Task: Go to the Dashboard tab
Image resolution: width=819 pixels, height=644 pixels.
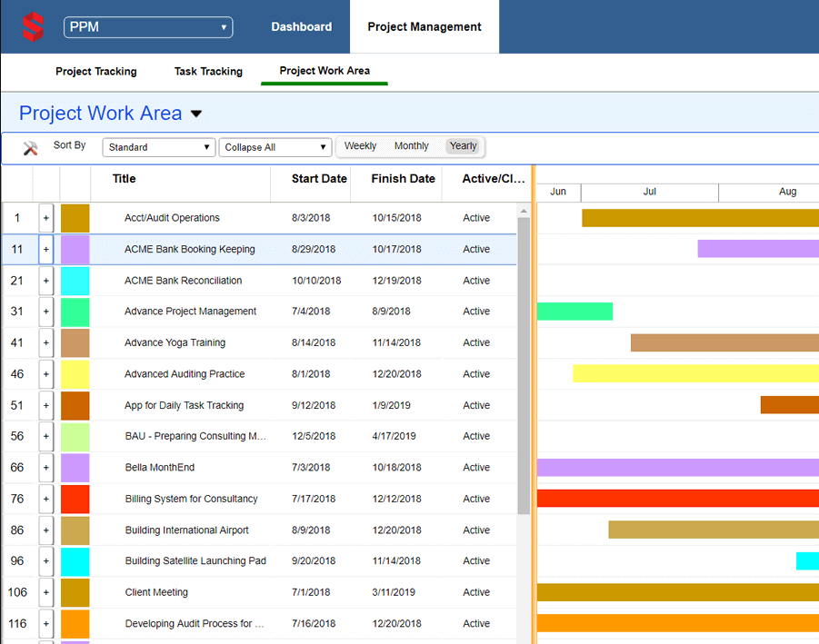Action: coord(301,27)
